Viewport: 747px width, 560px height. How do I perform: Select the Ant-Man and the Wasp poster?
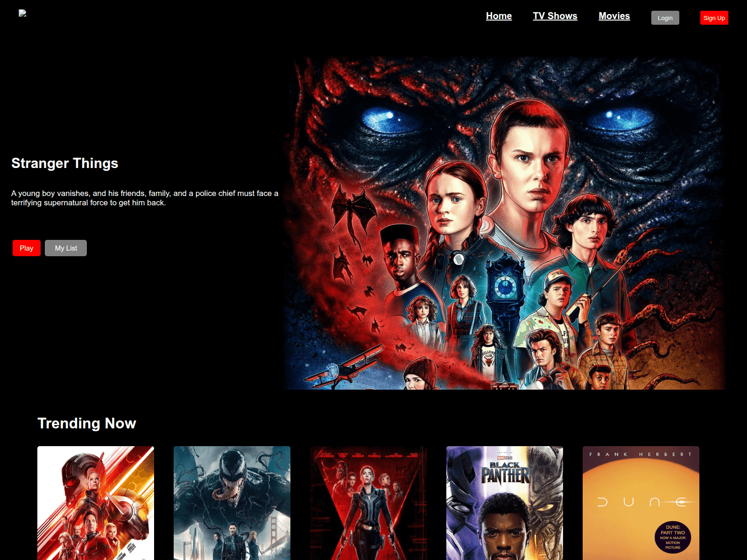click(96, 503)
